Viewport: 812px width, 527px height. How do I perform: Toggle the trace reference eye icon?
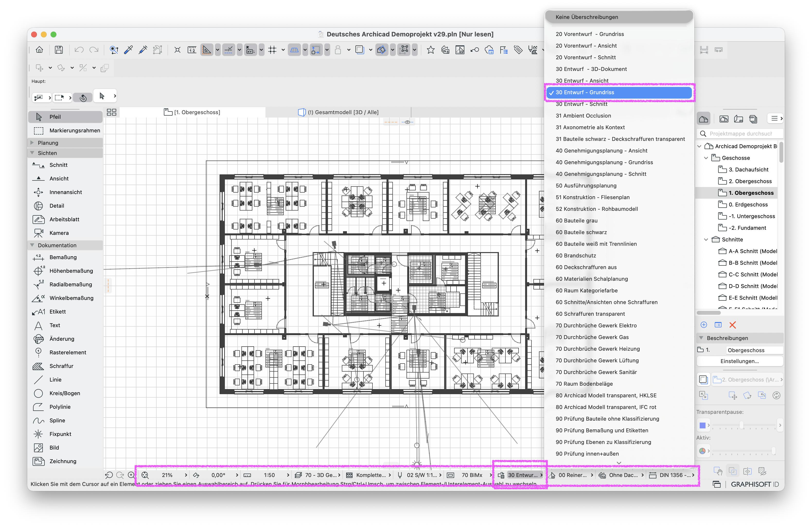[407, 122]
